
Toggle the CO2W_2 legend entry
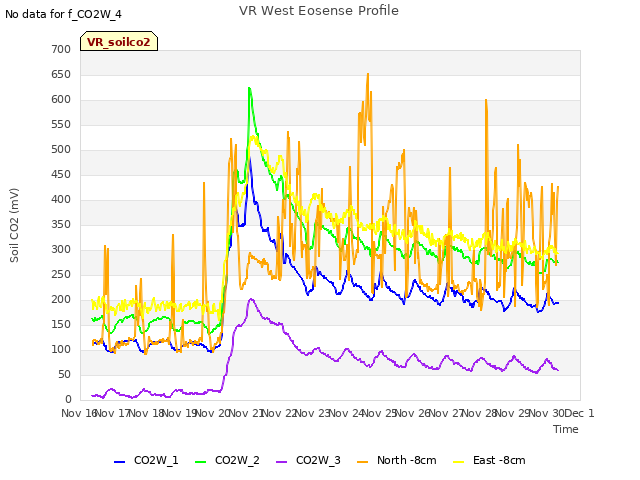tap(227, 460)
